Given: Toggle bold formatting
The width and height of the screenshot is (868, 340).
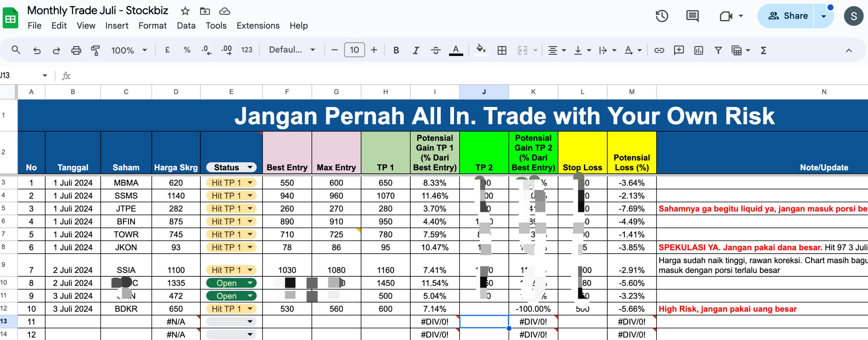Looking at the screenshot, I should tap(396, 50).
